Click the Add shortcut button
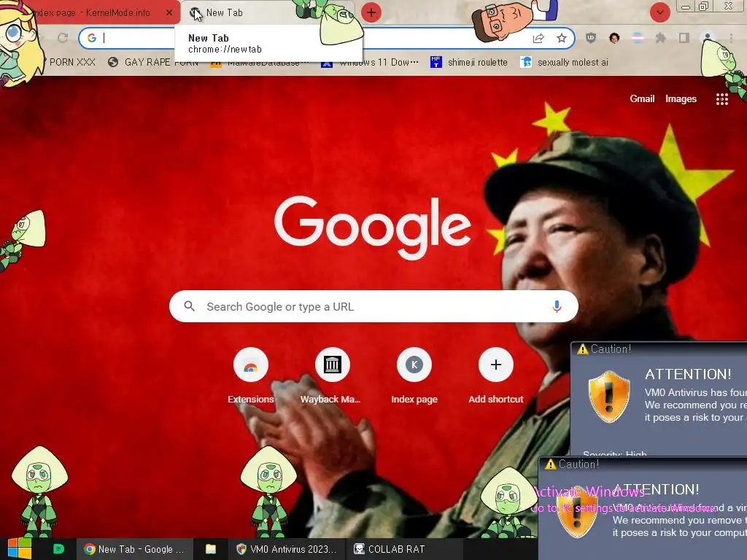This screenshot has height=560, width=747. 496,376
